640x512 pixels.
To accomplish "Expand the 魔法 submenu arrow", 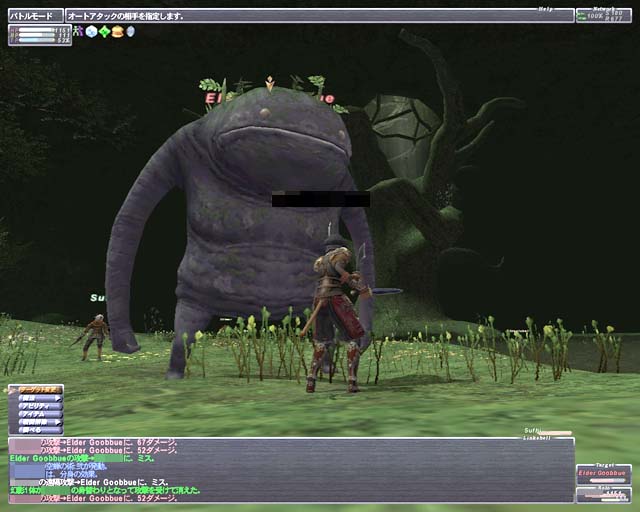I will (x=58, y=398).
